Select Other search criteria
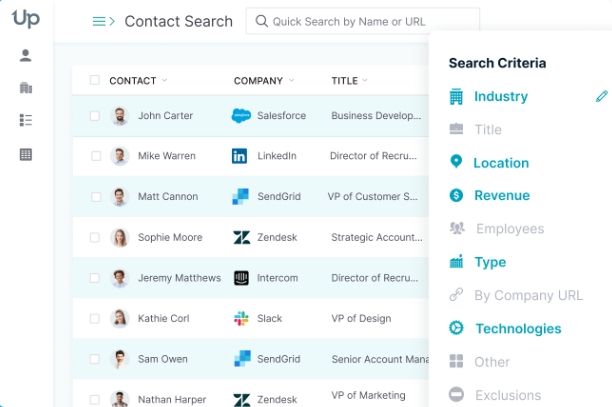Screen dimensions: 612x407 [492, 362]
